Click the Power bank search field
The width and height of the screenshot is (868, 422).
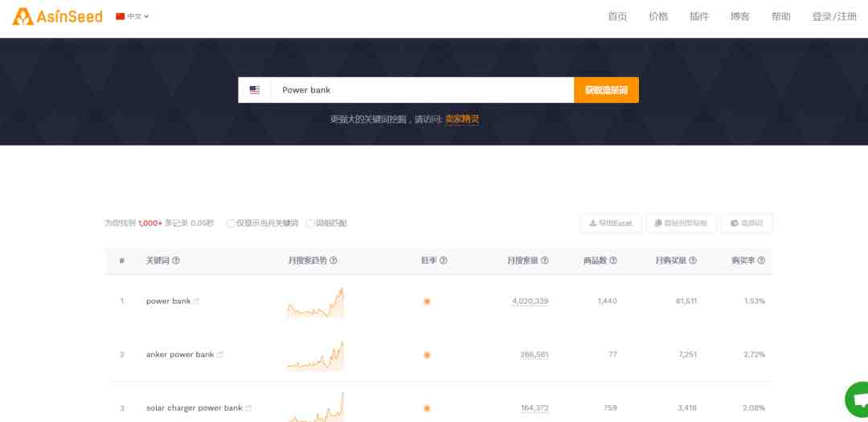point(423,90)
